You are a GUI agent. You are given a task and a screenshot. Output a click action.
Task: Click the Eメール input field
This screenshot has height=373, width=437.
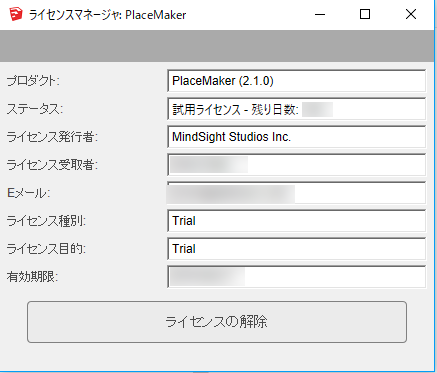pos(296,193)
